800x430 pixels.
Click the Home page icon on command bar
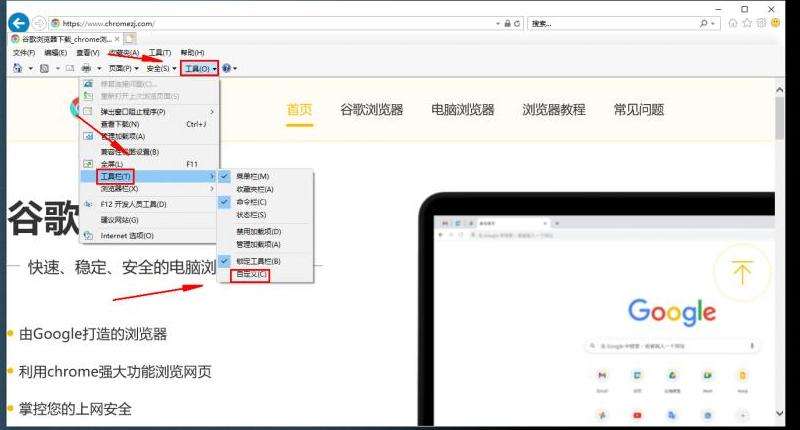tap(17, 68)
